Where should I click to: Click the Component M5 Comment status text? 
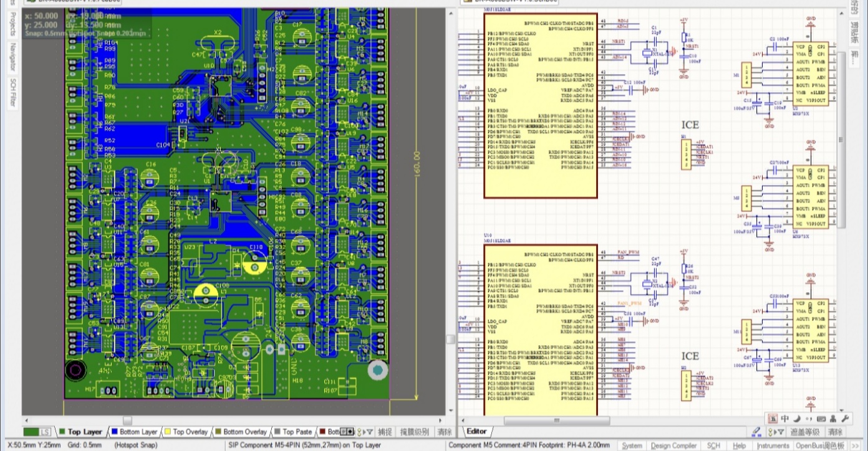pos(528,445)
